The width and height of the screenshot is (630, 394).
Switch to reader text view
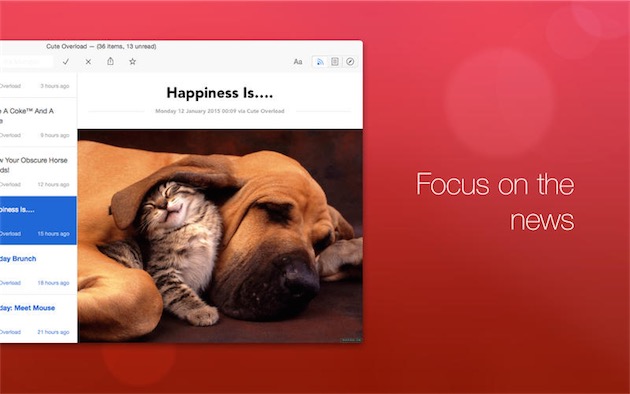(335, 61)
